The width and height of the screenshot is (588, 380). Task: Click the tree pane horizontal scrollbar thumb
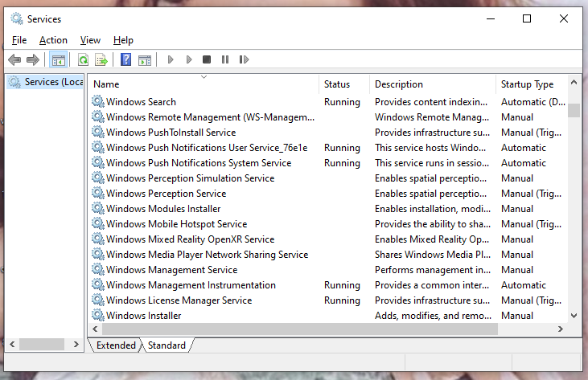pyautogui.click(x=42, y=344)
